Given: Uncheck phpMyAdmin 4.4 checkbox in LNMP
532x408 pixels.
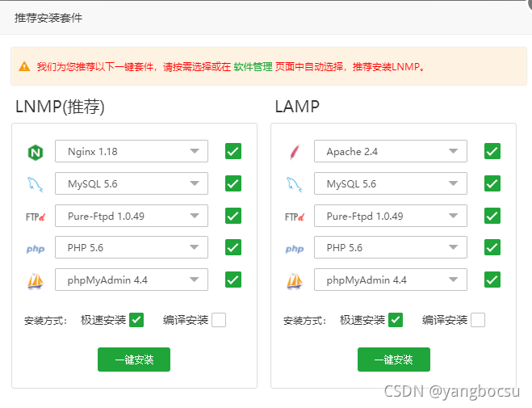Looking at the screenshot, I should (233, 280).
